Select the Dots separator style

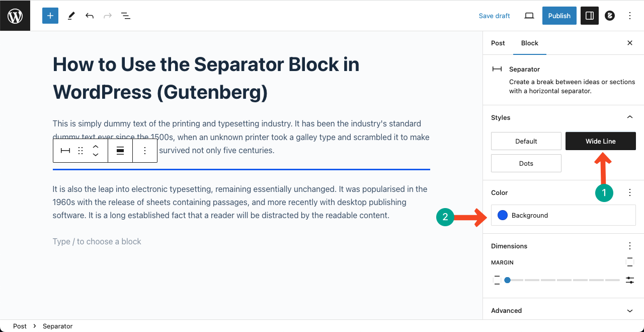coord(526,163)
